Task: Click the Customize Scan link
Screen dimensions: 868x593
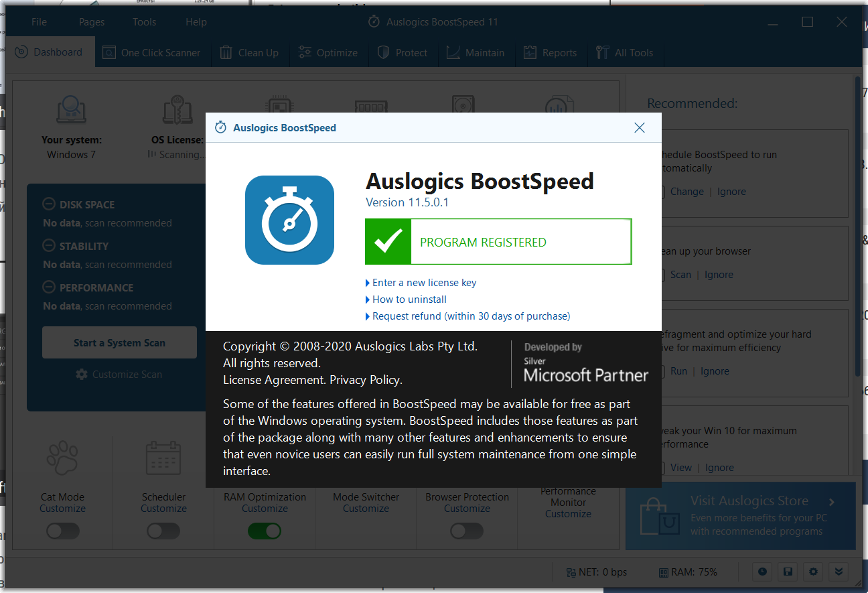Action: 127,375
